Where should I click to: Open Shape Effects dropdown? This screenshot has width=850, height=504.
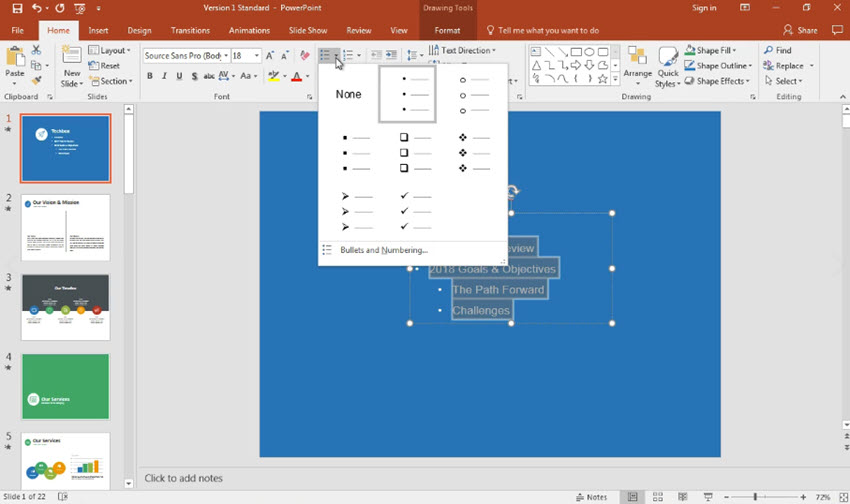click(717, 81)
